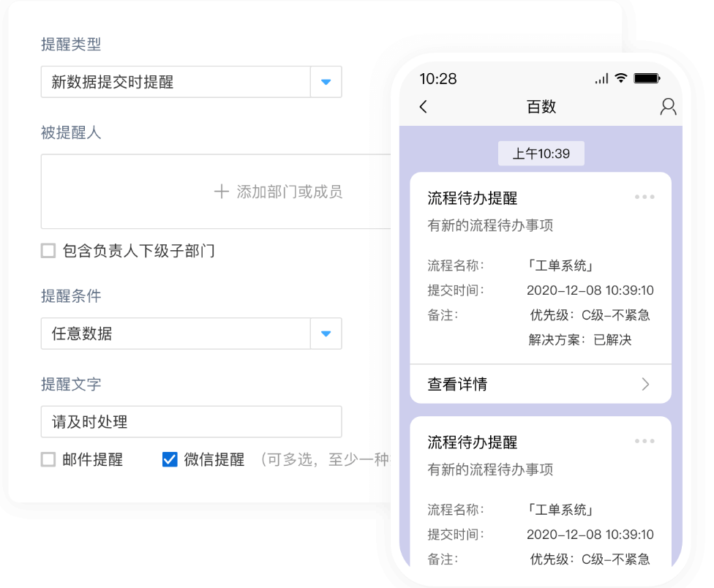Open more options on second reminder card
The image size is (714, 588).
[645, 441]
